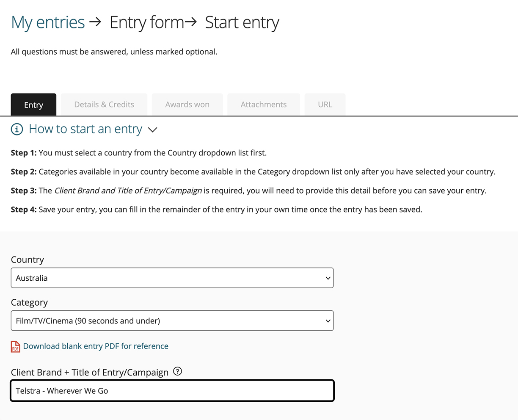518x420 pixels.
Task: Go back to My entries link
Action: 48,22
